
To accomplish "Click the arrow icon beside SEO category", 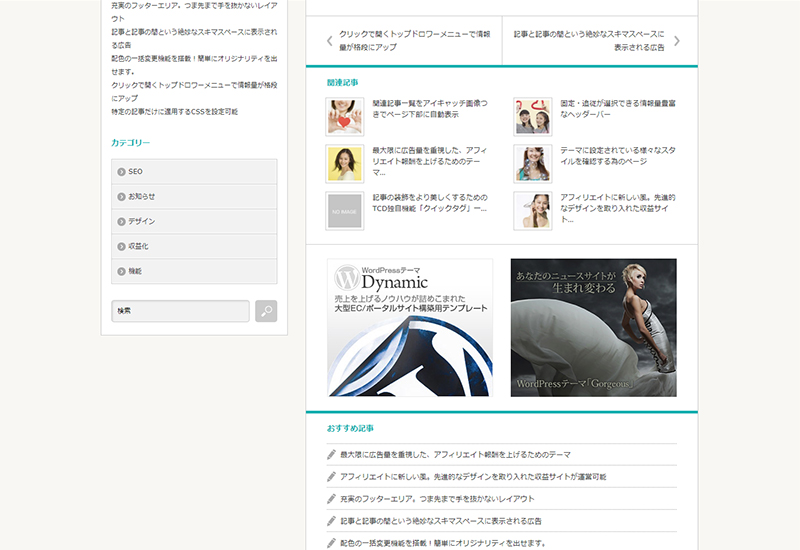I will pyautogui.click(x=121, y=172).
